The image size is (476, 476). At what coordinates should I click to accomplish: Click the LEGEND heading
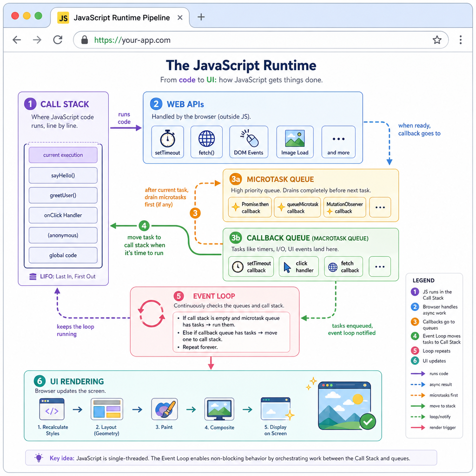coord(423,280)
